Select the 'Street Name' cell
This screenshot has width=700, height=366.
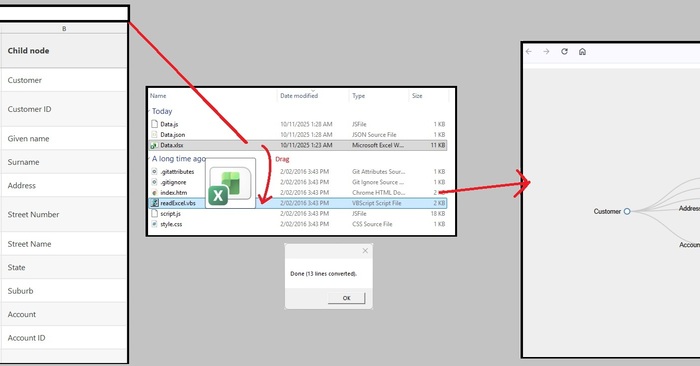point(64,244)
